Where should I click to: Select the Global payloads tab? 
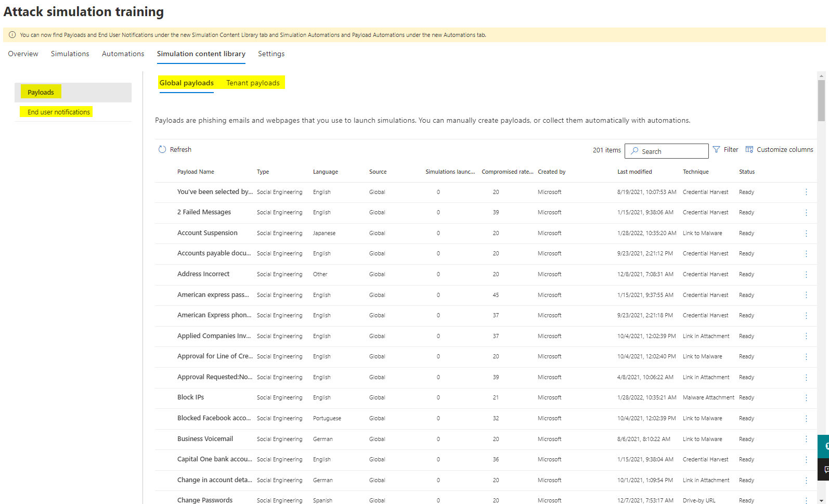pyautogui.click(x=187, y=83)
